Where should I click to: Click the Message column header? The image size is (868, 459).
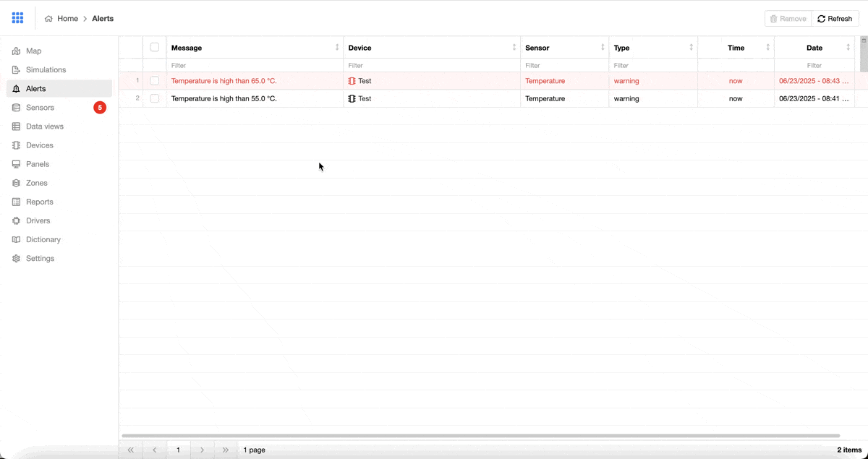(255, 48)
